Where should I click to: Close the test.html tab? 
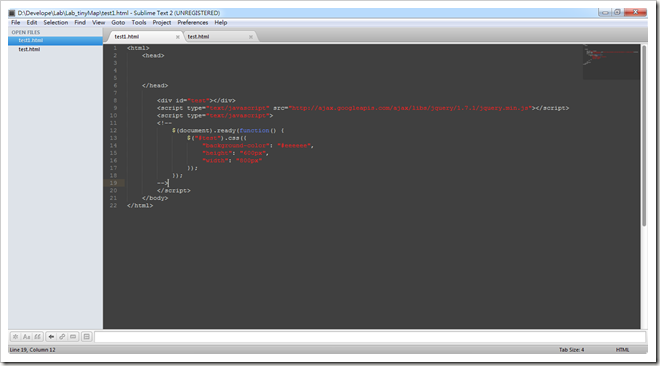click(251, 37)
